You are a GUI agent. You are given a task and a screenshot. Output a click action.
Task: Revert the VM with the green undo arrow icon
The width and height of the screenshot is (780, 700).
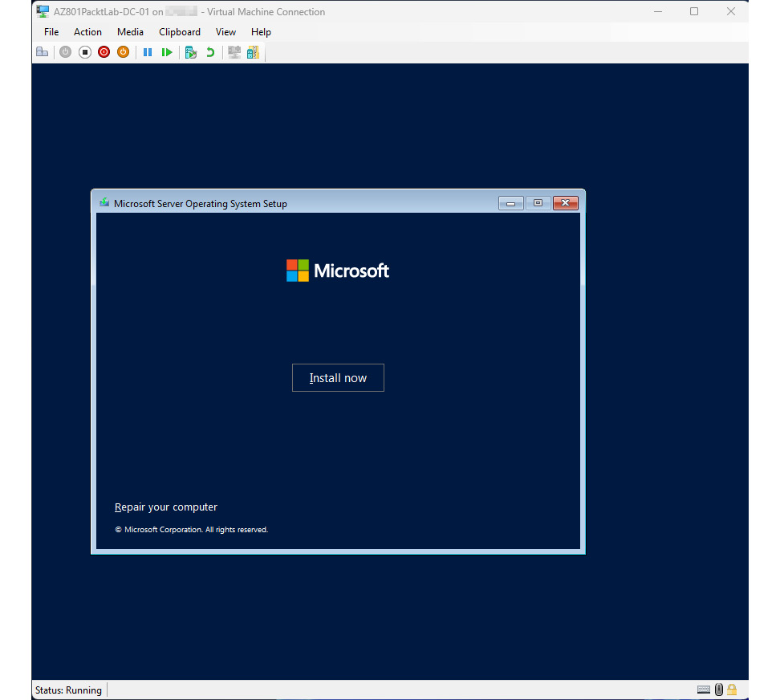click(x=210, y=52)
